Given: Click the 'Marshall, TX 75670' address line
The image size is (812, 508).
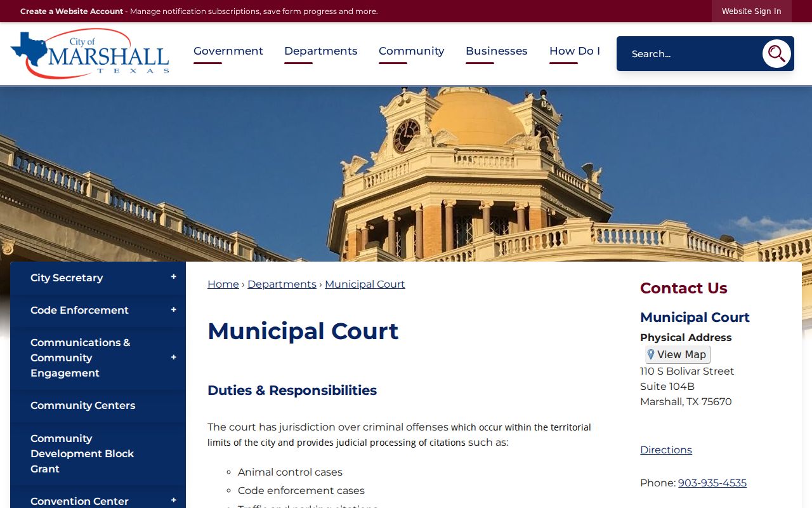Looking at the screenshot, I should 686,401.
